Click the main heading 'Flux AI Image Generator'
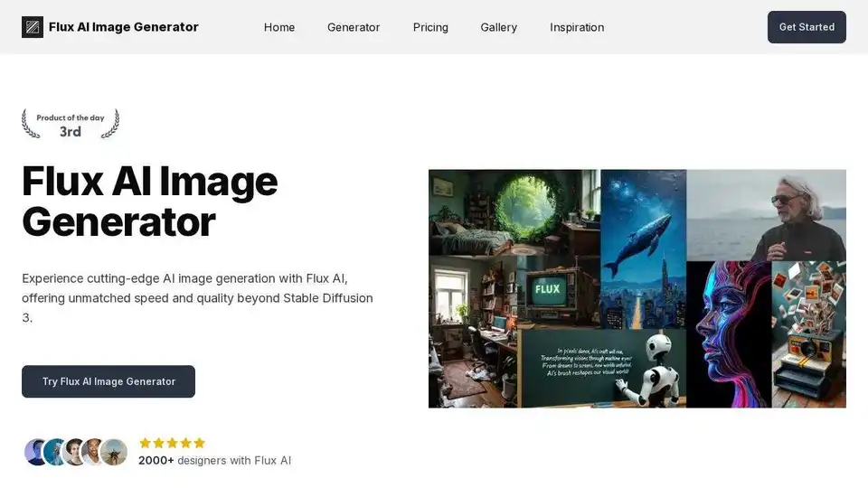The height and width of the screenshot is (488, 868). click(x=149, y=202)
